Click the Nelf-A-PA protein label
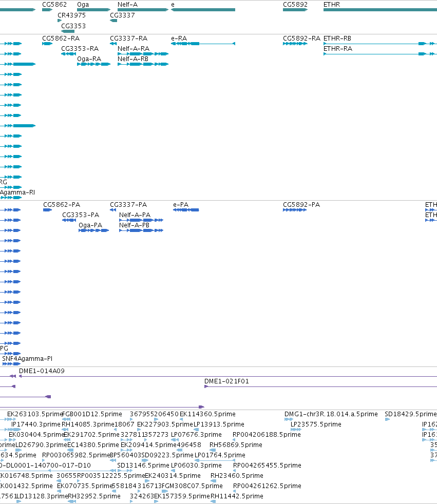 click(x=135, y=215)
